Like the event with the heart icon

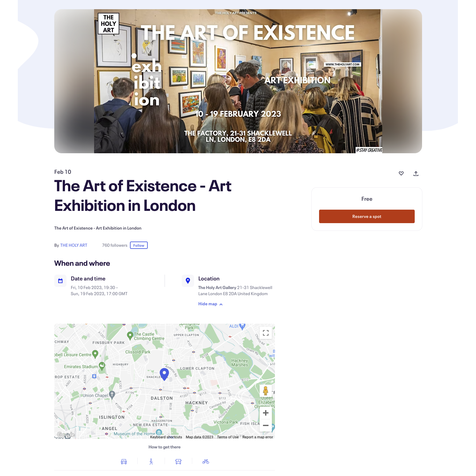(x=401, y=173)
